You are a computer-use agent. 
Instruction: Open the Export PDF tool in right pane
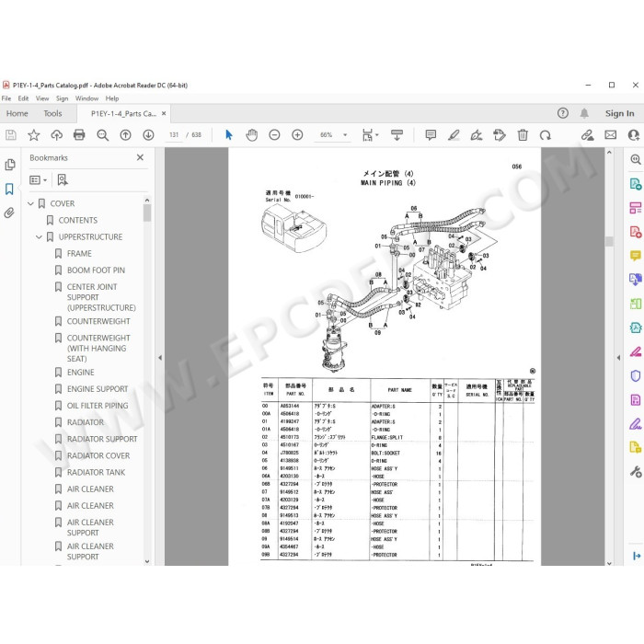(x=636, y=184)
